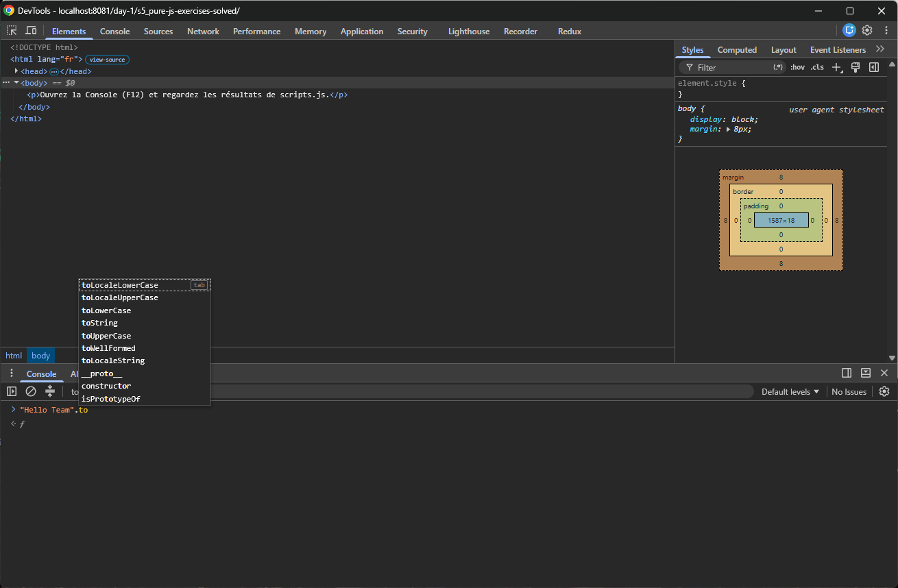
Task: Choose toLowerCase autocomplete suggestion
Action: pyautogui.click(x=145, y=310)
